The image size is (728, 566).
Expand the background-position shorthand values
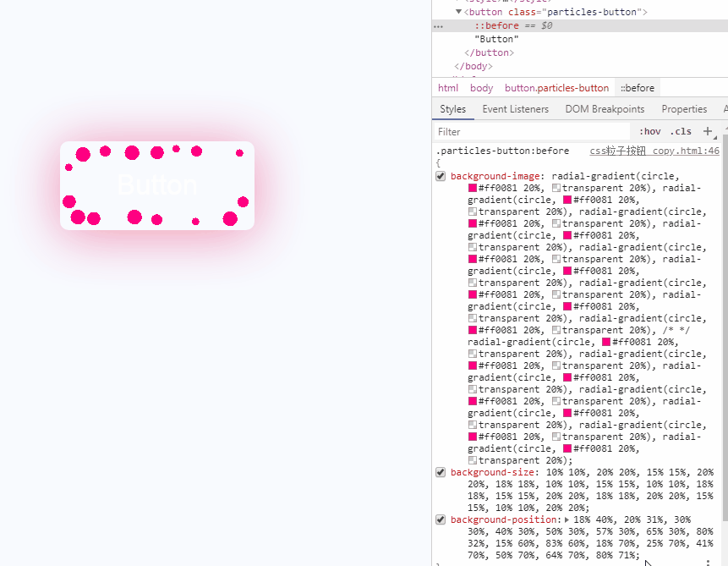pyautogui.click(x=567, y=519)
